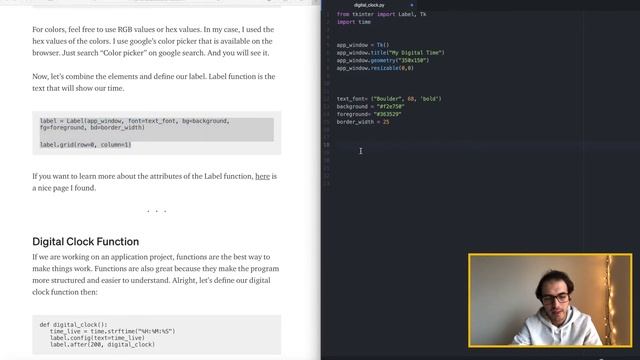Click the "label.after(200, digital_clock)" snippet line
Image resolution: width=640 pixels, height=360 pixels.
(102, 344)
